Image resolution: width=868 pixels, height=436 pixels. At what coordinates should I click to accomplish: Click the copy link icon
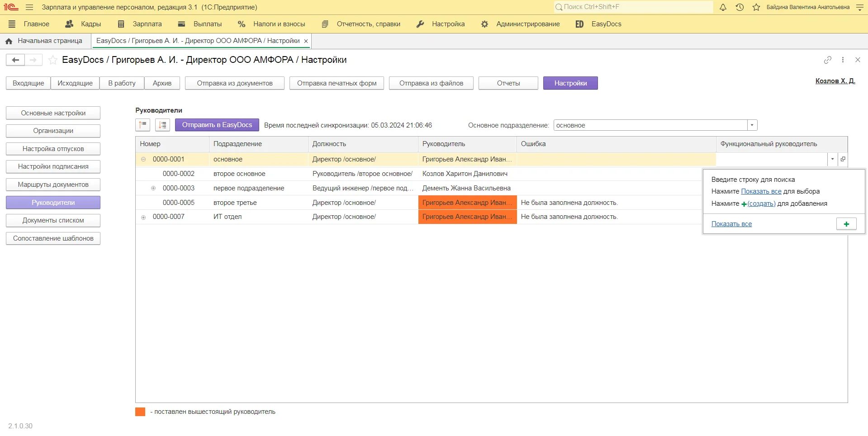coord(827,60)
